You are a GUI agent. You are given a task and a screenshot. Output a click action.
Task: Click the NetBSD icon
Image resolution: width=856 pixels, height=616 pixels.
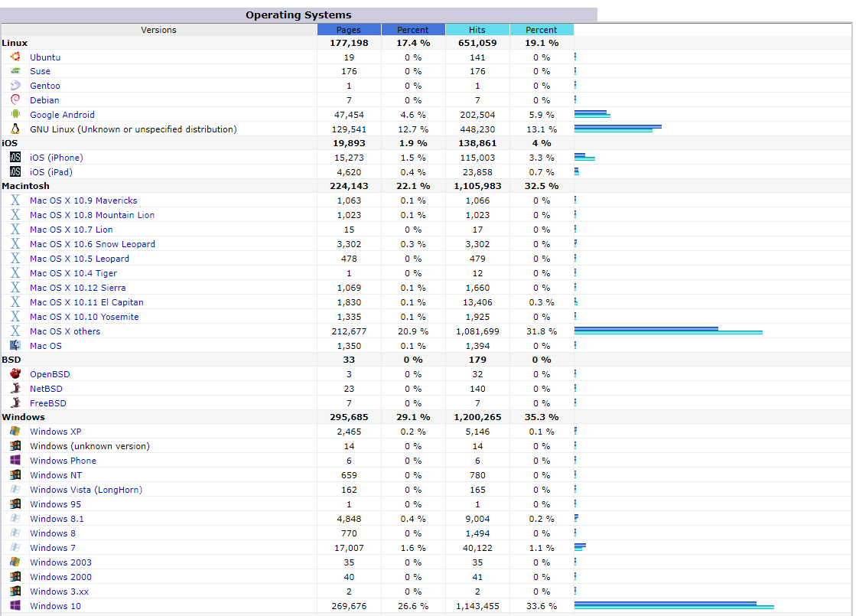coord(15,388)
